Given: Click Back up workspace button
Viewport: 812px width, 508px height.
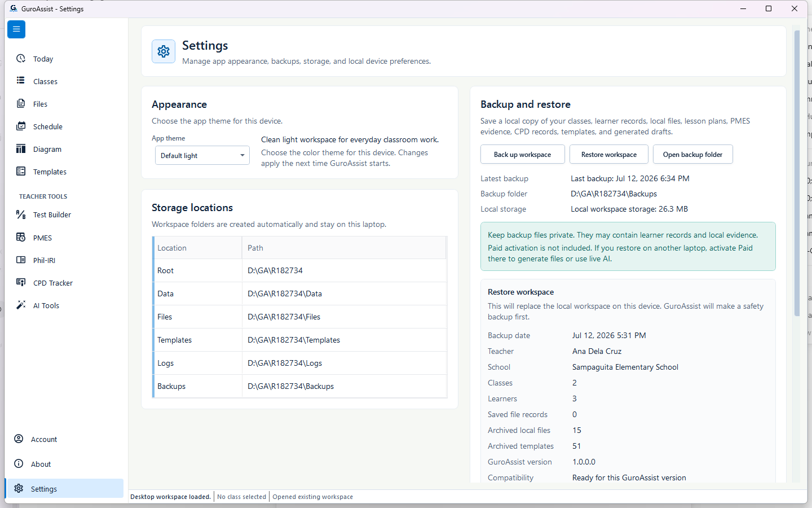Looking at the screenshot, I should click(x=522, y=155).
